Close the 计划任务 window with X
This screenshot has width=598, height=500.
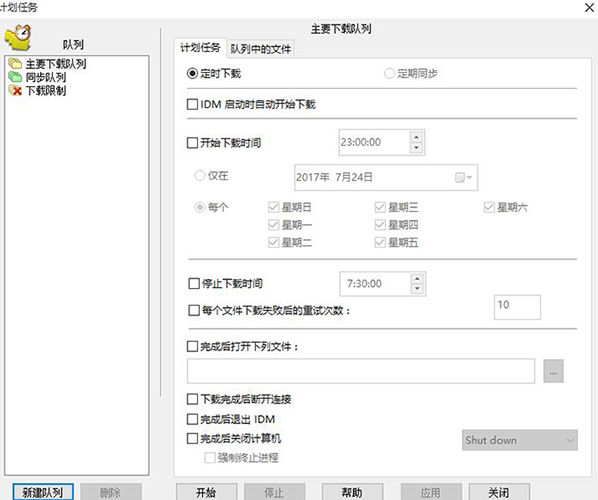(x=590, y=7)
